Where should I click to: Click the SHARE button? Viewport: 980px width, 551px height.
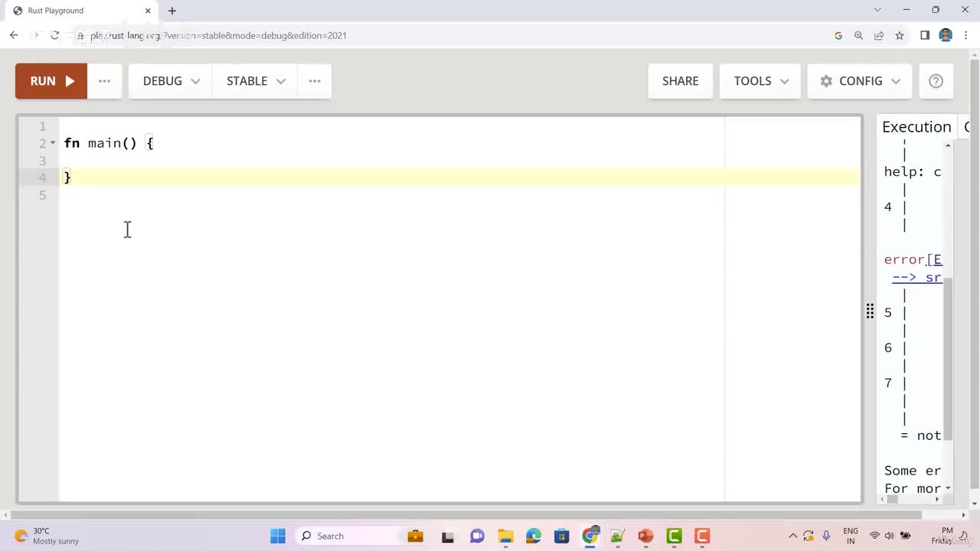pyautogui.click(x=681, y=81)
